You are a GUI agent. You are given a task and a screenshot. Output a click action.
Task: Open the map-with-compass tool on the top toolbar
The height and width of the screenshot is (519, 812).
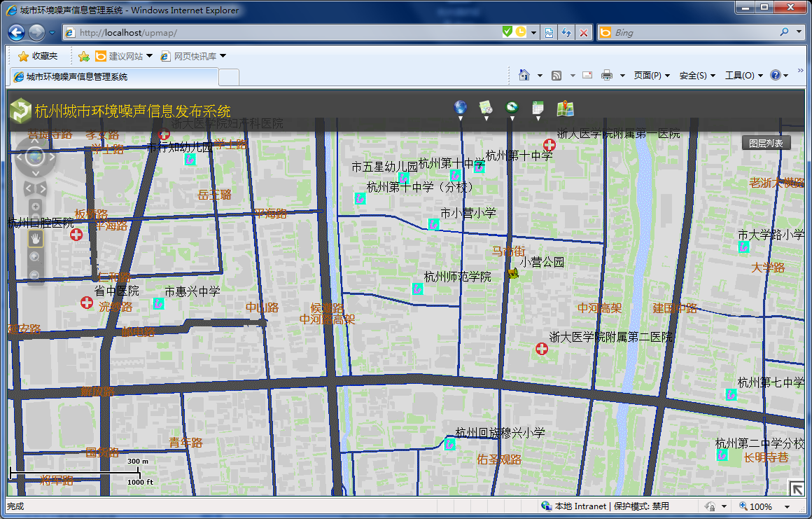486,109
